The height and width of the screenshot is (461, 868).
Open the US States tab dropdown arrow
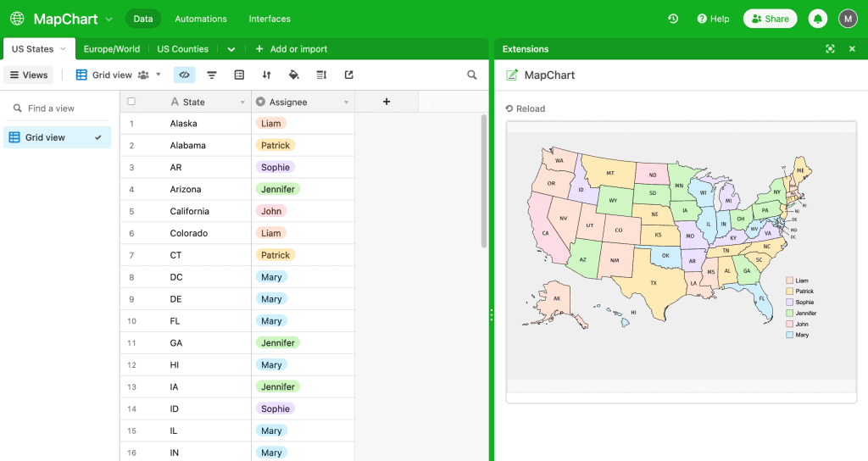point(63,48)
